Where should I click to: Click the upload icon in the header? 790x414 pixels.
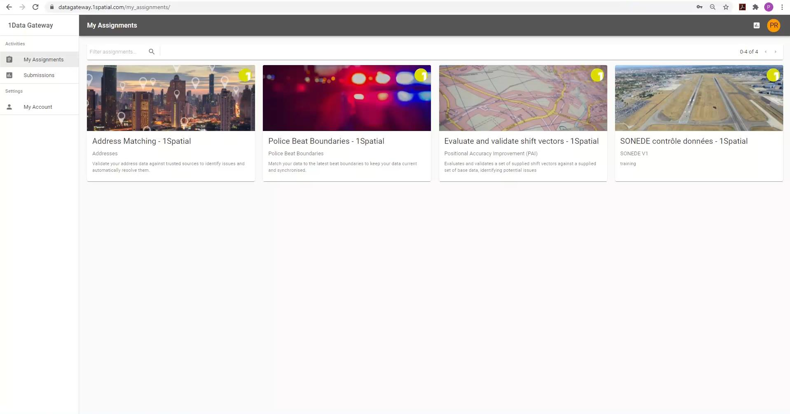point(756,25)
